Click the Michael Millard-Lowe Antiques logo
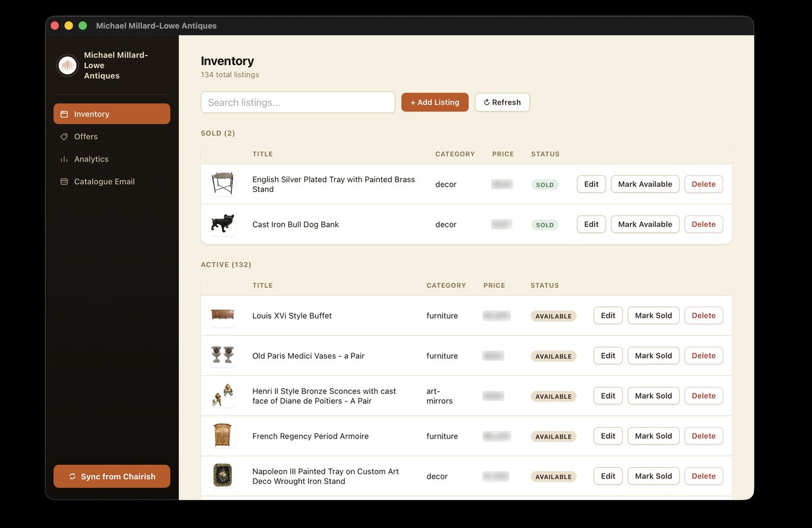 point(67,66)
